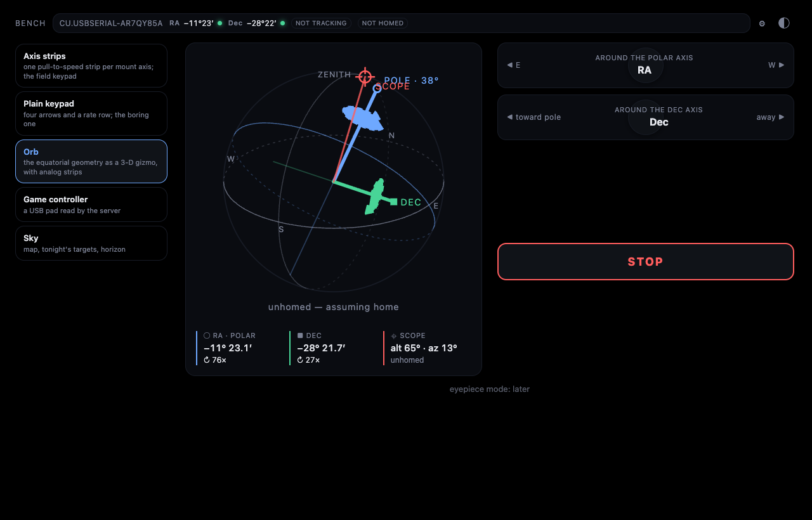
Task: Click the unhomed — assuming home message
Action: pyautogui.click(x=334, y=307)
